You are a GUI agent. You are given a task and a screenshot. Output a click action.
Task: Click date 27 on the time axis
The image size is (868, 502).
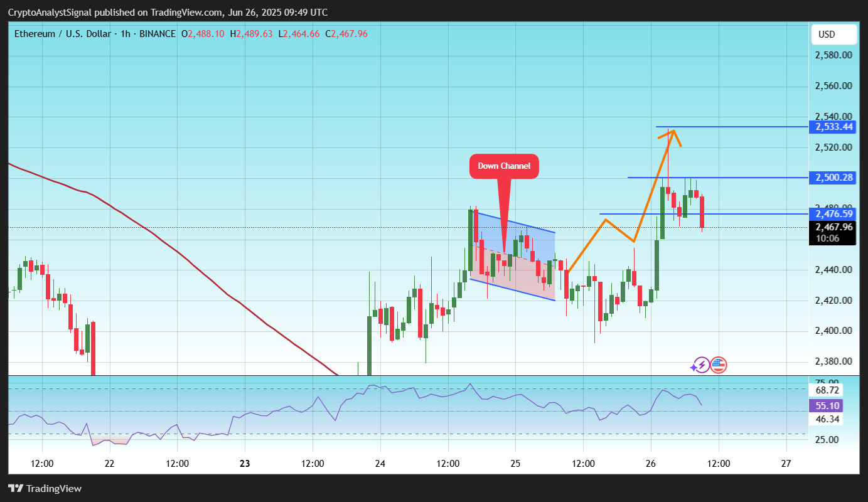point(786,464)
